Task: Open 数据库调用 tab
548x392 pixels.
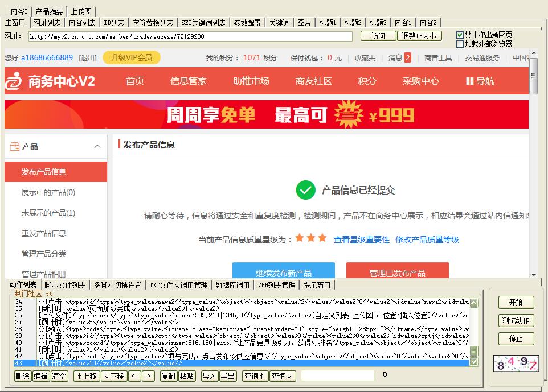Action: [232, 285]
